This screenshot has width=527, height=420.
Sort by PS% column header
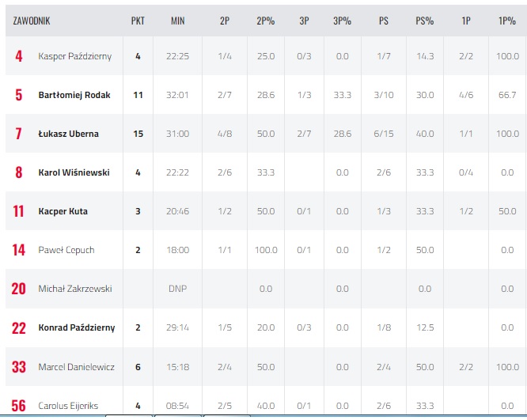(x=425, y=21)
